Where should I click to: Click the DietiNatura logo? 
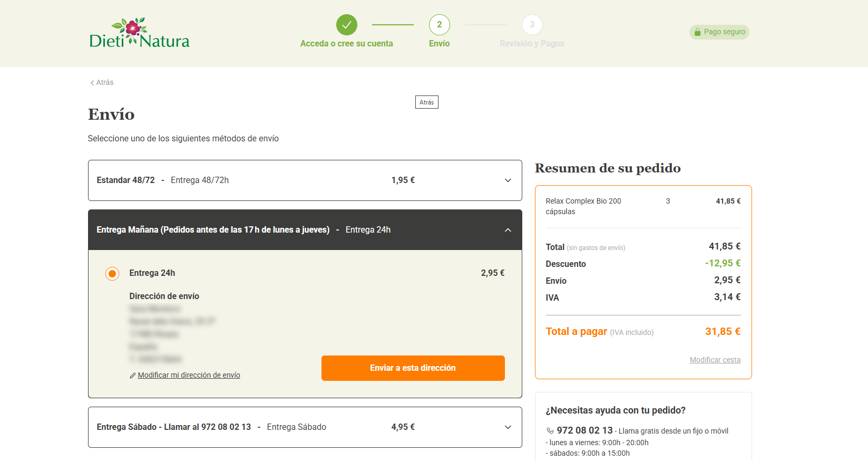click(x=139, y=33)
